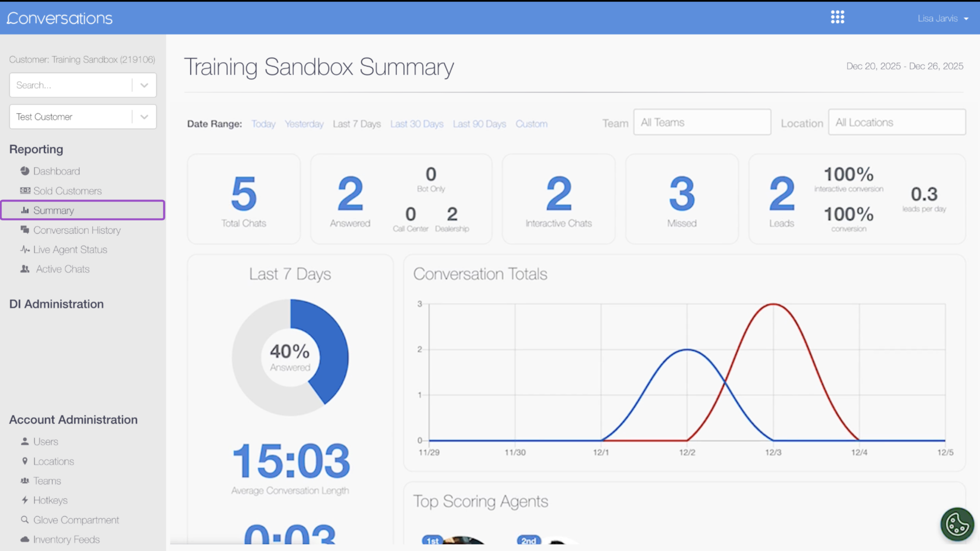Open the Lisa Jarvis user menu
980x551 pixels.
coord(943,18)
